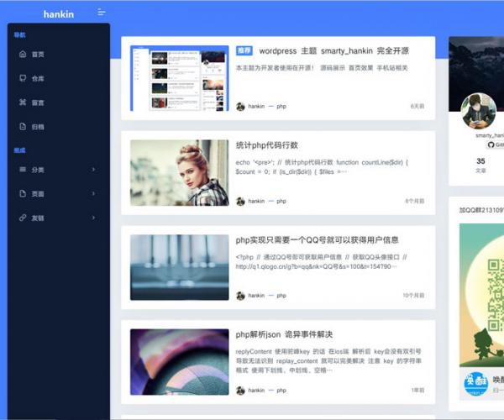The width and height of the screenshot is (504, 420).
Task: Click hankin avatar on smarty_hankin post
Action: tap(240, 107)
